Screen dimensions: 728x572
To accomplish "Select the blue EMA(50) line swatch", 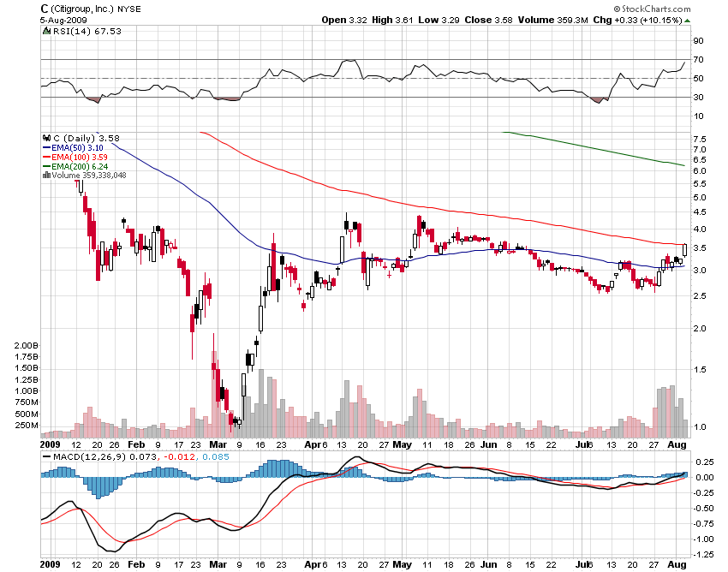I will tap(46, 147).
